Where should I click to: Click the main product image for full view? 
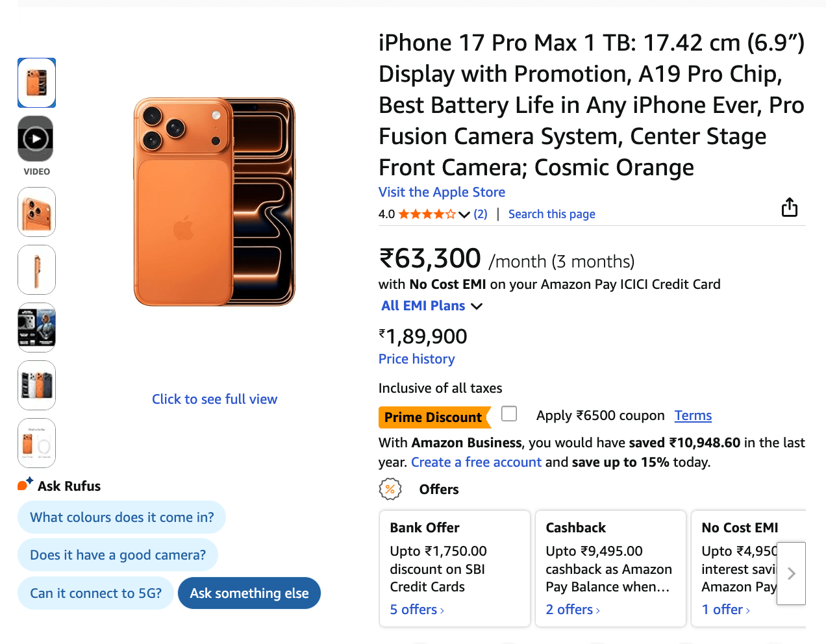click(214, 202)
